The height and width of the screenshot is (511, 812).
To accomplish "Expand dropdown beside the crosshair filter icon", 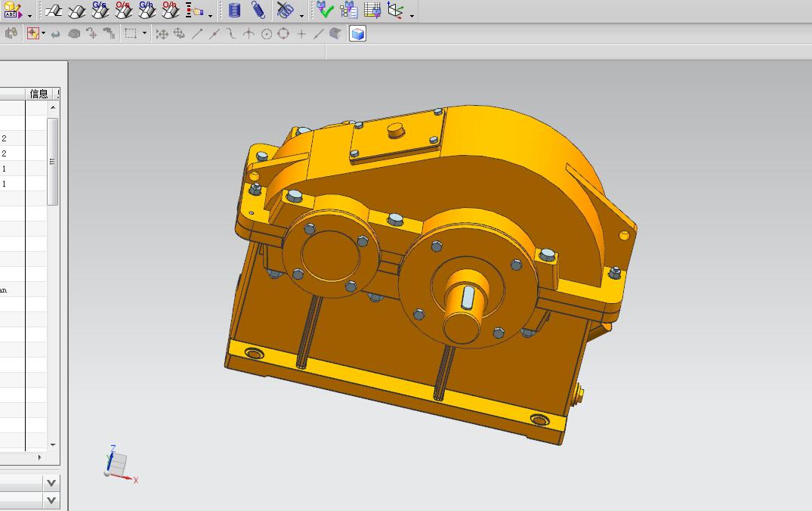I will coord(44,33).
